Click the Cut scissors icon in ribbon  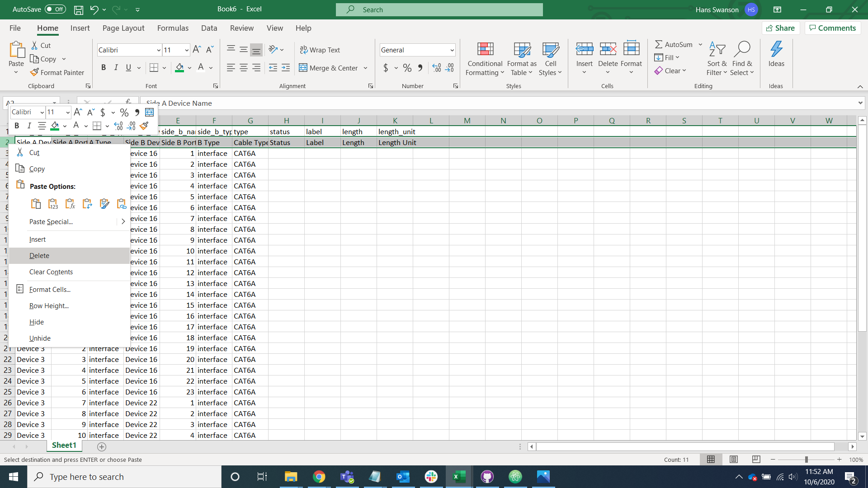34,45
